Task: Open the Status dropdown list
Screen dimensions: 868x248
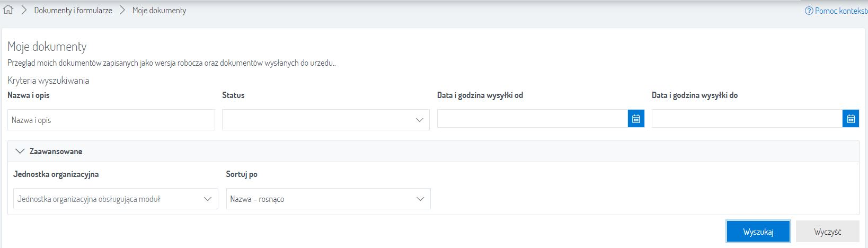Action: (318, 120)
